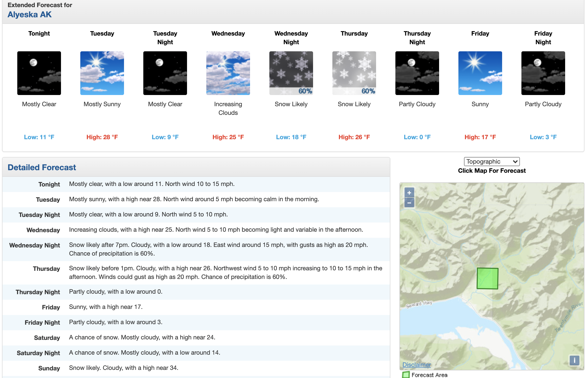Click the Tonight mostly clear moon icon
The image size is (588, 378).
(39, 73)
